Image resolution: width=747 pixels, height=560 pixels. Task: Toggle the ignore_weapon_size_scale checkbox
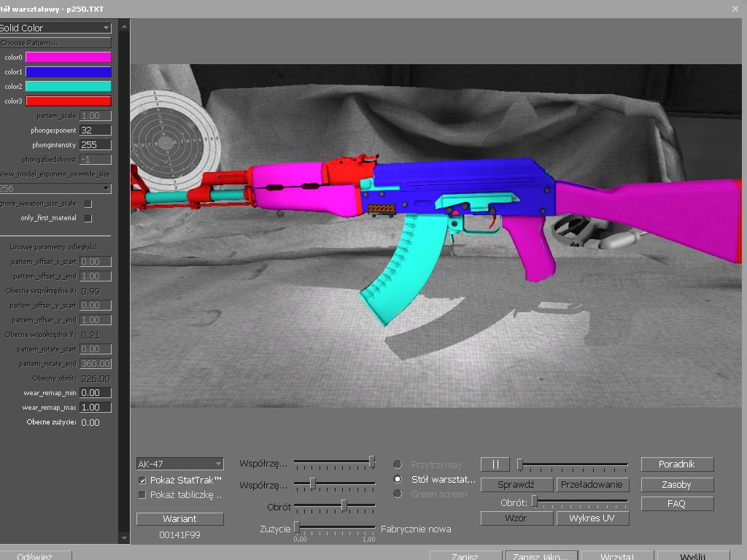coord(88,204)
